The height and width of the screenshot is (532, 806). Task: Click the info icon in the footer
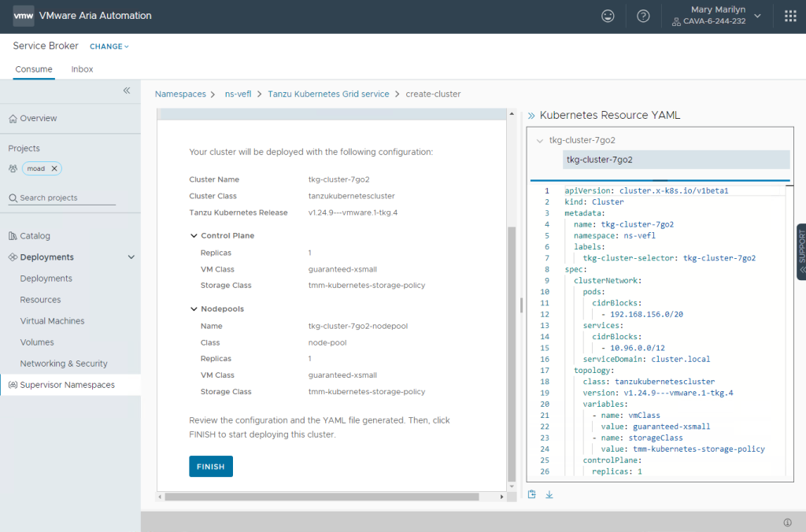[x=787, y=523]
